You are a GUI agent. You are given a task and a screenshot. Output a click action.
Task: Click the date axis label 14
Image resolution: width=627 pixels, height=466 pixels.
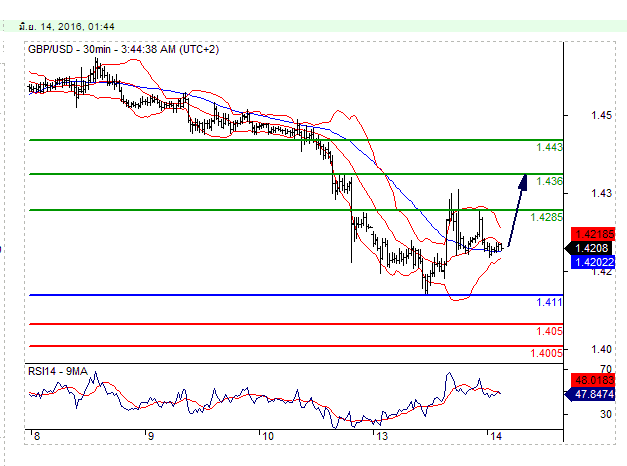coord(495,436)
